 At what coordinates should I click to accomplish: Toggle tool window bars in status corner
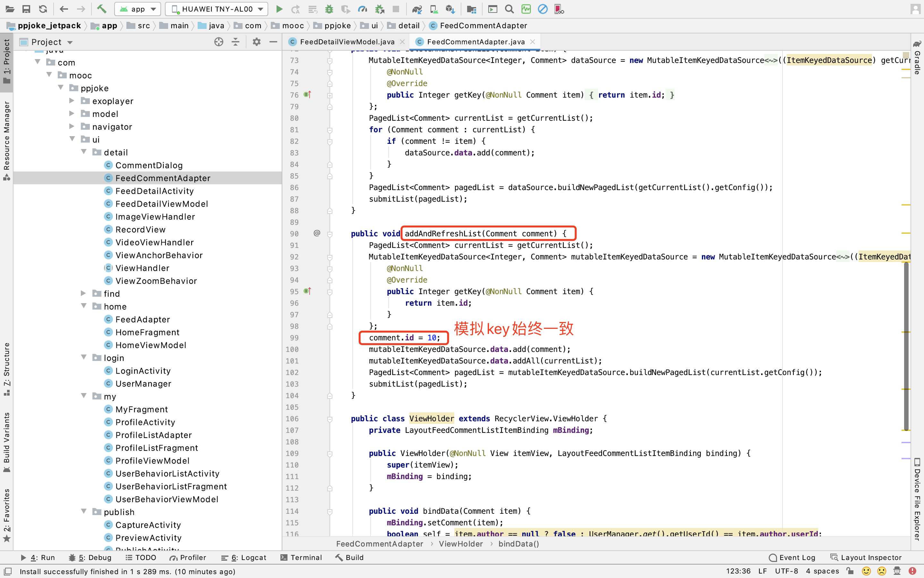pyautogui.click(x=8, y=571)
